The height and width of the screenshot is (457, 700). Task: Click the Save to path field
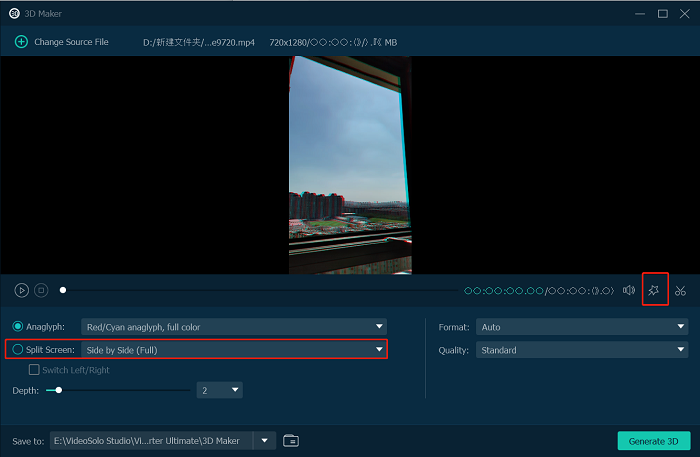pyautogui.click(x=151, y=441)
